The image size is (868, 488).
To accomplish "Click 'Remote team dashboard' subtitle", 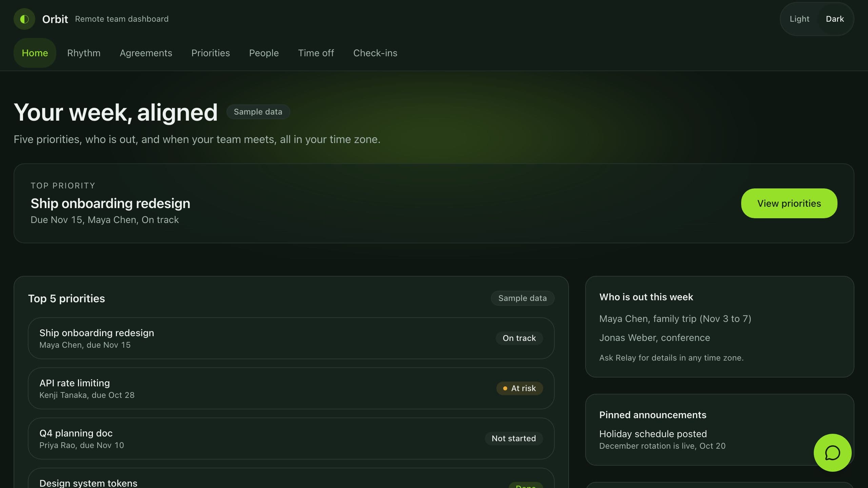I will click(x=122, y=19).
